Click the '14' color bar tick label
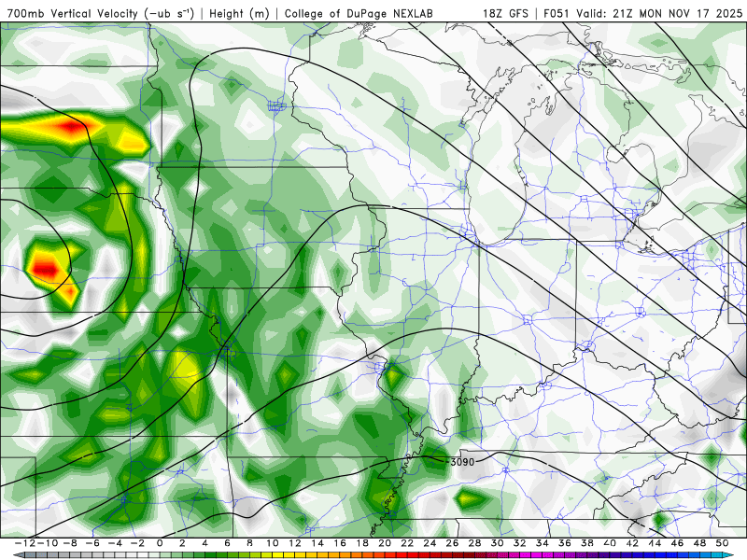Screen dimensions: 747x560 pyautogui.click(x=317, y=543)
